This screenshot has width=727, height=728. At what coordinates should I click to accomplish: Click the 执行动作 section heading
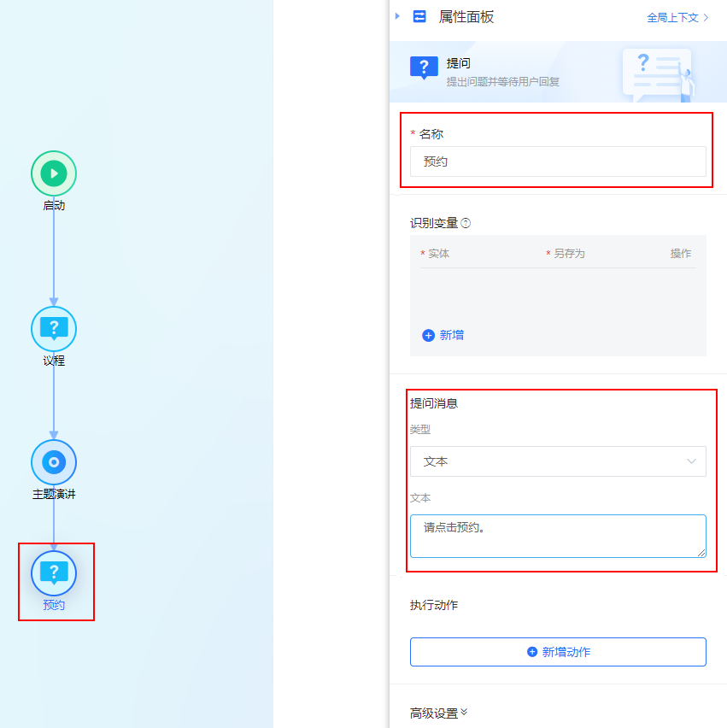(434, 605)
